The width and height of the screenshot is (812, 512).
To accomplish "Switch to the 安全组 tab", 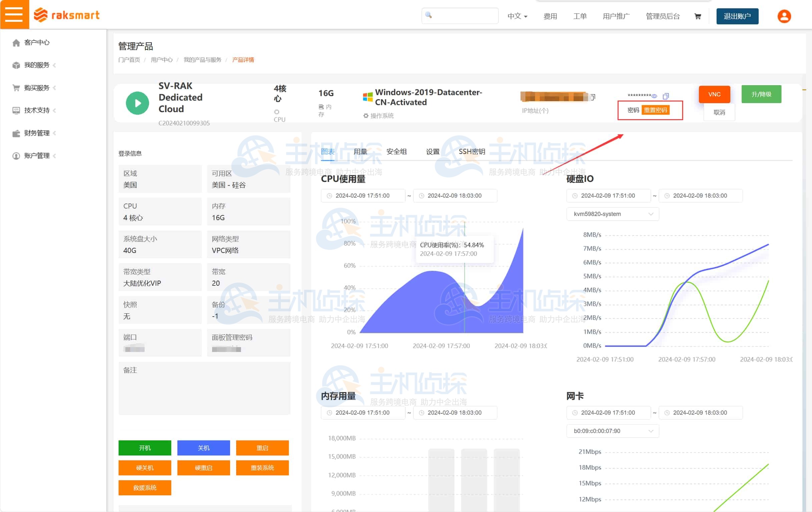I will [x=397, y=152].
